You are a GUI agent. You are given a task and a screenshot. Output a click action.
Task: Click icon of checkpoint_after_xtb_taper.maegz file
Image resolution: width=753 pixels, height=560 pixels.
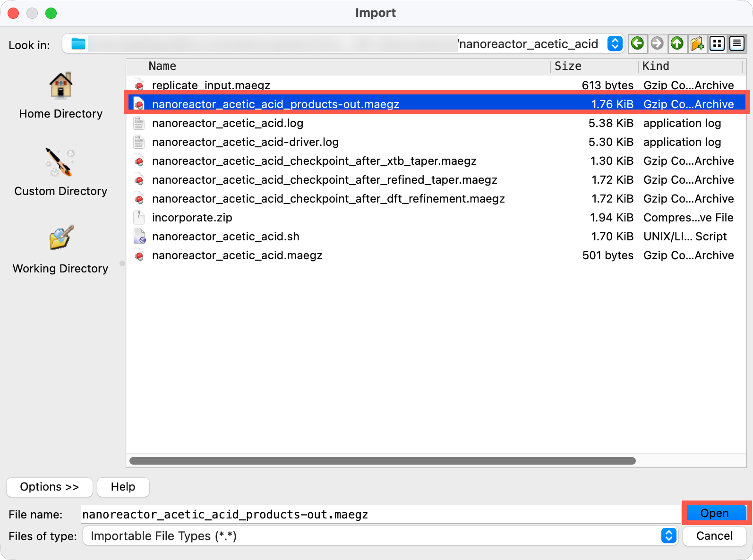point(139,161)
